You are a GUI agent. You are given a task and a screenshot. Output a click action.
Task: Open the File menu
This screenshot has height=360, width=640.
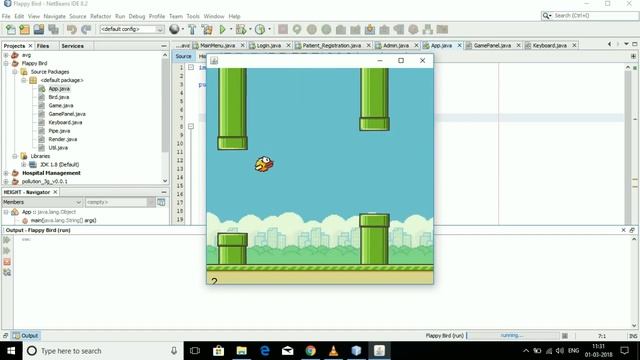pos(6,16)
